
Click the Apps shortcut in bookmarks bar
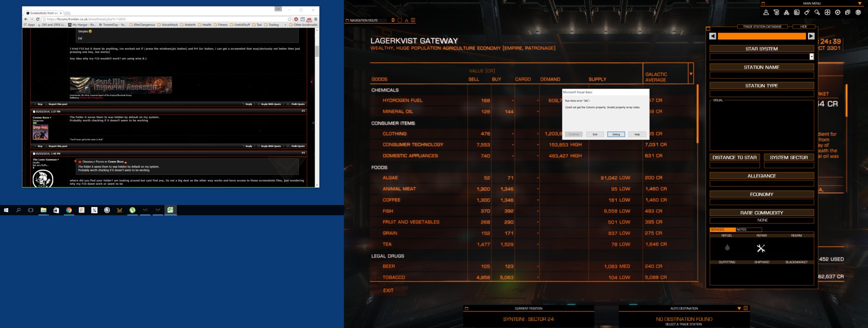29,25
